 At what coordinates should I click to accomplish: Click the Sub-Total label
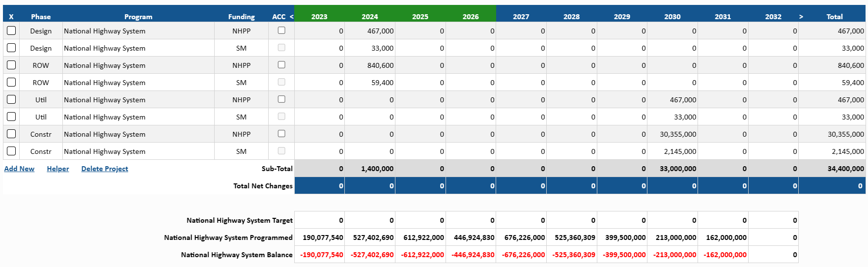(277, 169)
